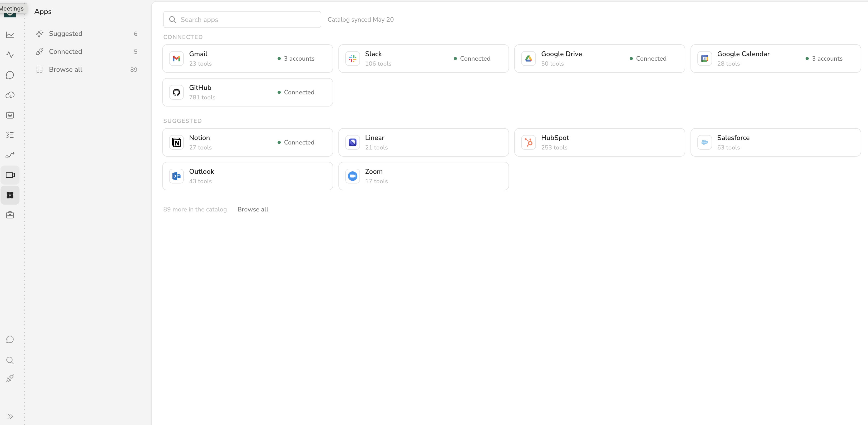This screenshot has width=868, height=425.
Task: Click the Zoom card title
Action: click(374, 171)
